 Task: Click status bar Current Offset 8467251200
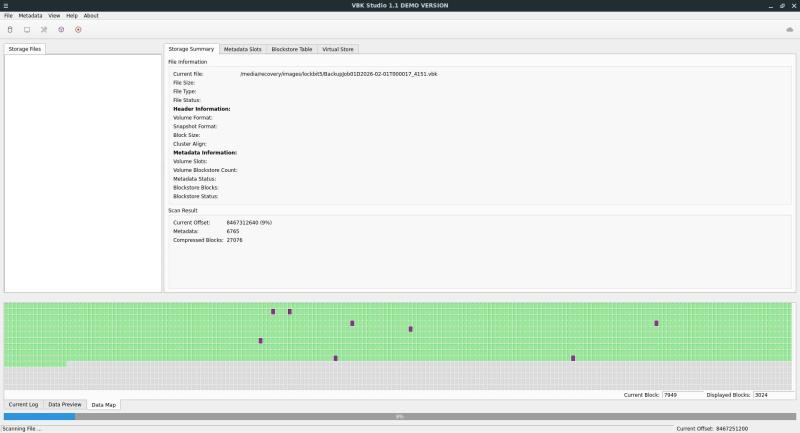click(712, 429)
